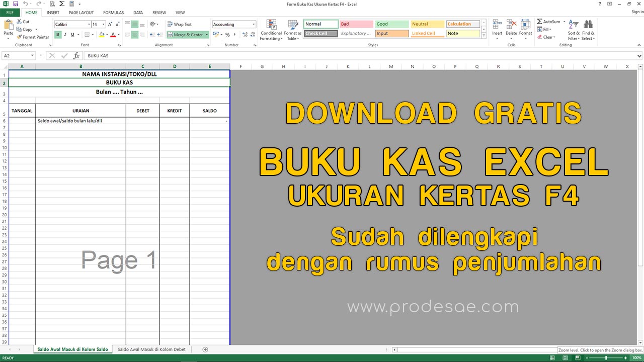
Task: Open the Sort & Filter menu
Action: point(574,30)
